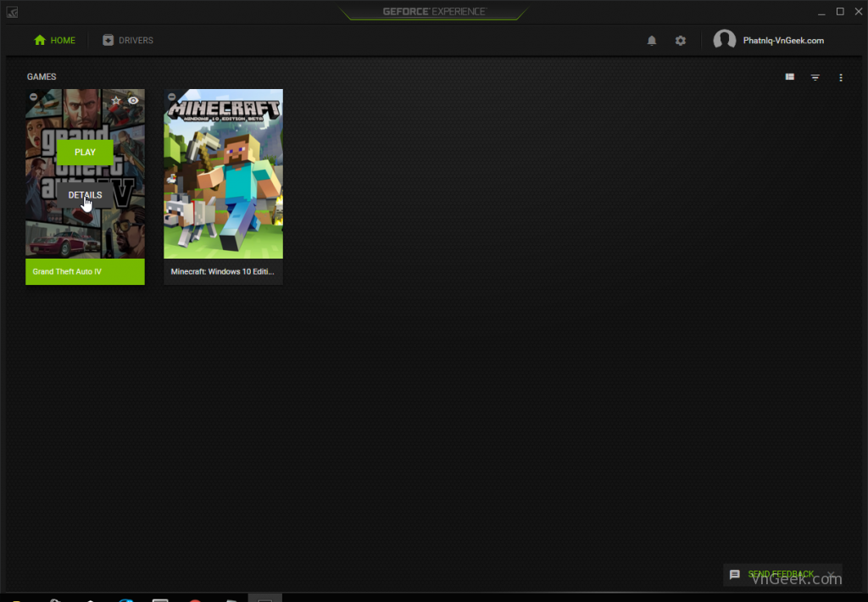Mark Grand Theft Auto IV as favorite with star
Image resolution: width=868 pixels, height=602 pixels.
tap(115, 100)
